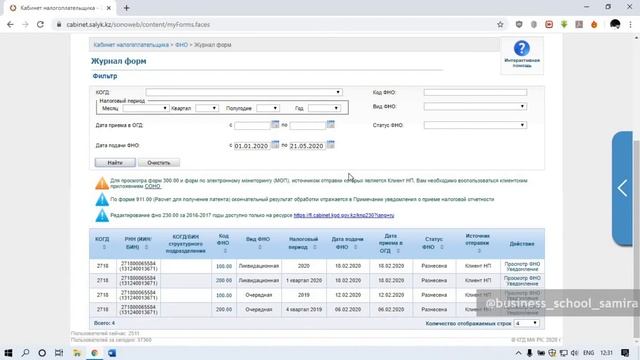Sort table by Статус ФНО column
The width and height of the screenshot is (640, 360).
[x=442, y=247]
